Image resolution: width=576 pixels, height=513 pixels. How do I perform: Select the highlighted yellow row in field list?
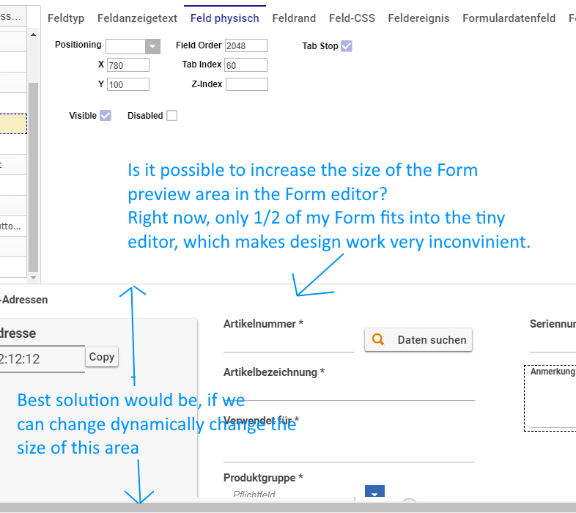13,123
